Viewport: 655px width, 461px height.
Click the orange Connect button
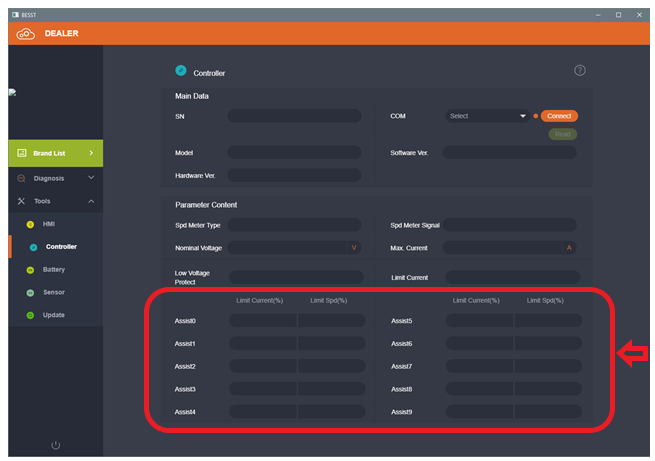coord(559,116)
